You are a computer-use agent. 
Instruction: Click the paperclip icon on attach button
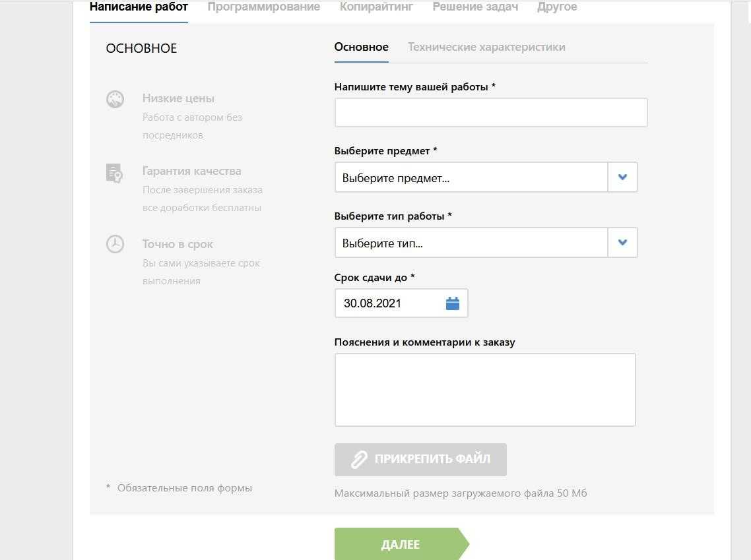click(x=358, y=460)
